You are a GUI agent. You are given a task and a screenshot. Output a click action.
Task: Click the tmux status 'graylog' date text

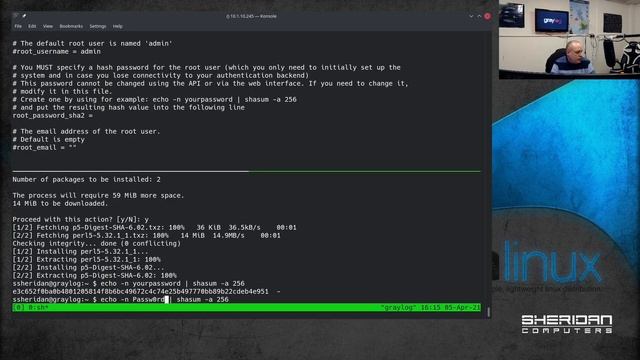click(430, 307)
